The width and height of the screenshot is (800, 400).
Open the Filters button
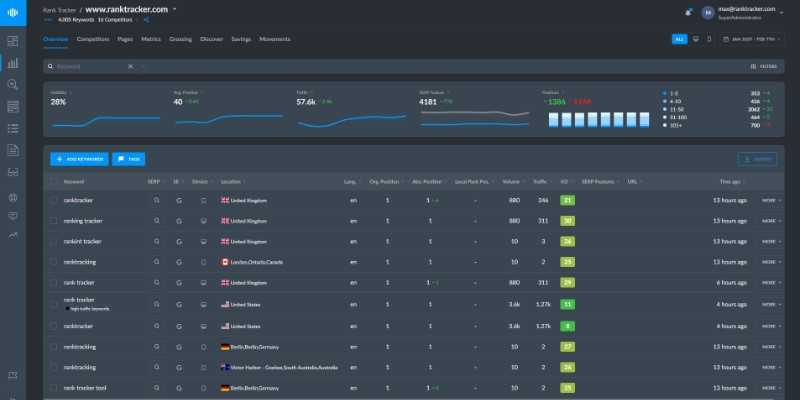(764, 66)
